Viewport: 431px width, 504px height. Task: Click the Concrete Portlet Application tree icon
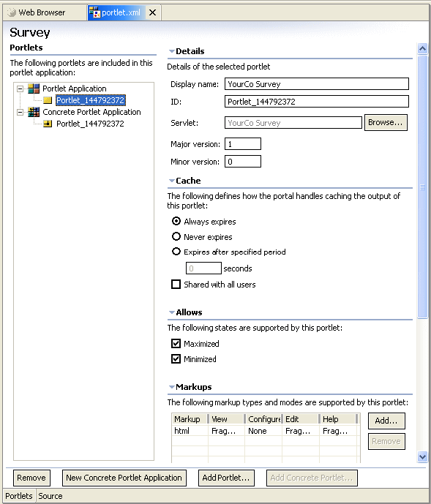[34, 112]
